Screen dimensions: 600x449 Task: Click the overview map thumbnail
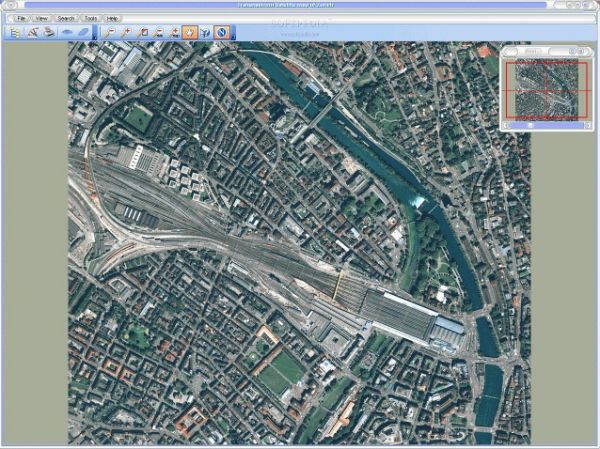[546, 90]
